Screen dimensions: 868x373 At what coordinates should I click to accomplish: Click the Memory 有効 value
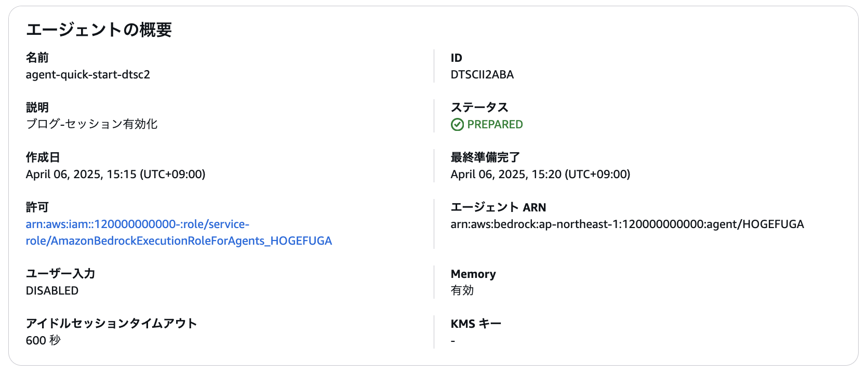(462, 290)
